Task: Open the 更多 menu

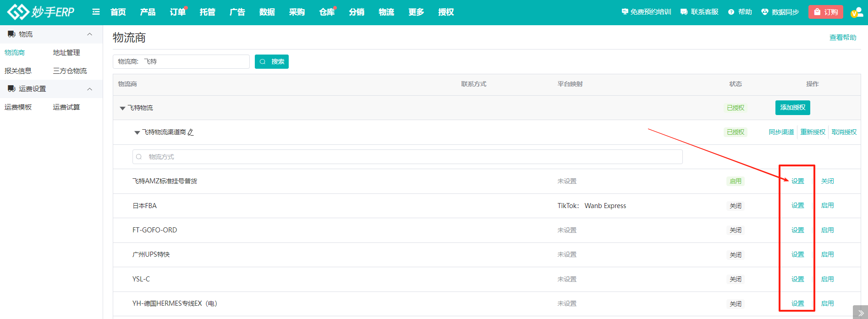Action: coord(416,12)
